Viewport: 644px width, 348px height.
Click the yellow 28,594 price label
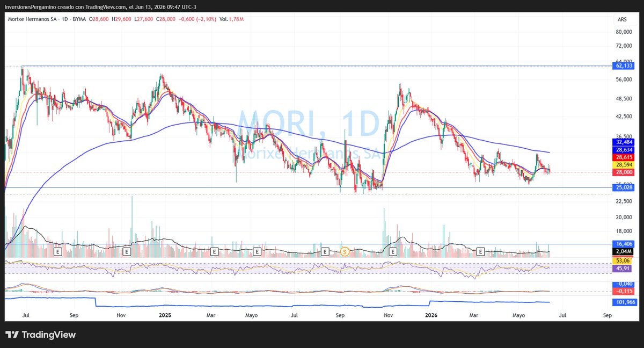click(623, 164)
